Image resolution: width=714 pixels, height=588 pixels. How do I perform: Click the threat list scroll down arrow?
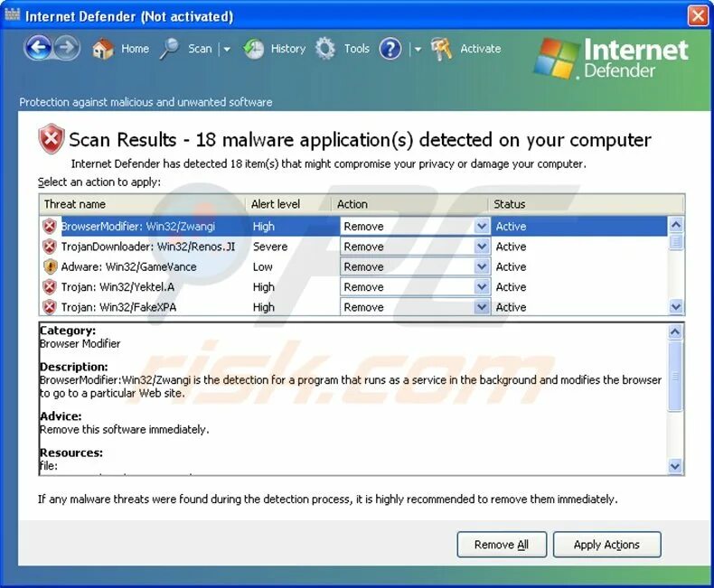point(676,307)
